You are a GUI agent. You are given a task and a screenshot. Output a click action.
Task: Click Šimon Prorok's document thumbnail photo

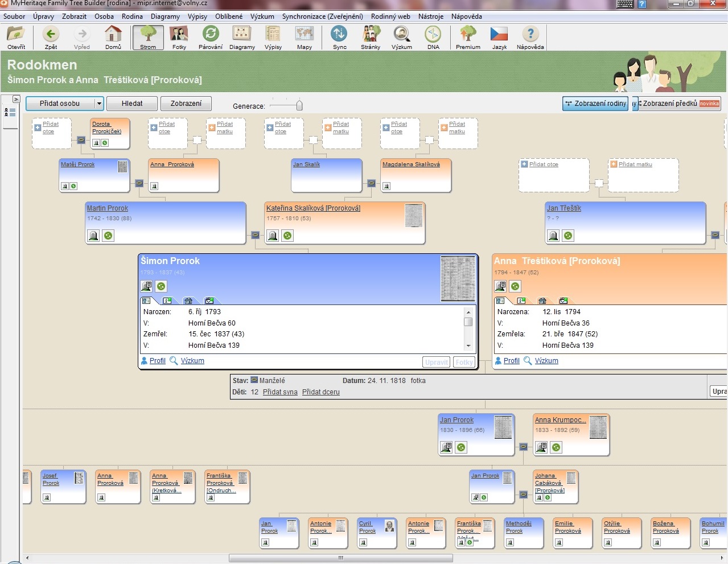(x=458, y=278)
